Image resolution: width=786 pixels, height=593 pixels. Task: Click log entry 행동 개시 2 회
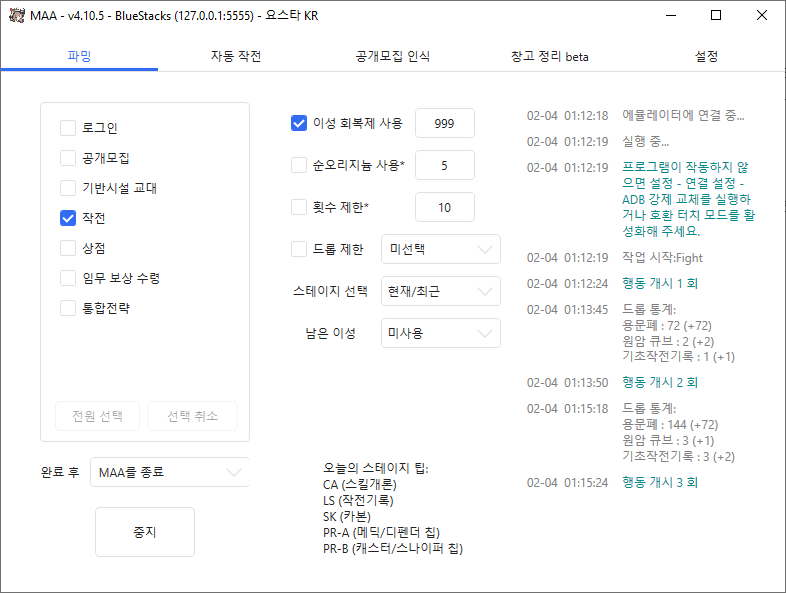pyautogui.click(x=660, y=383)
